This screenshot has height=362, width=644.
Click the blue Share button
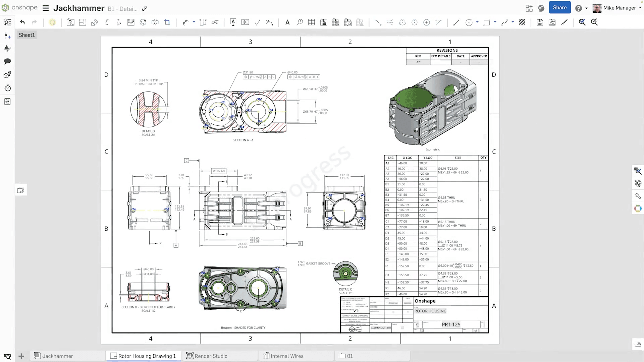click(x=559, y=7)
